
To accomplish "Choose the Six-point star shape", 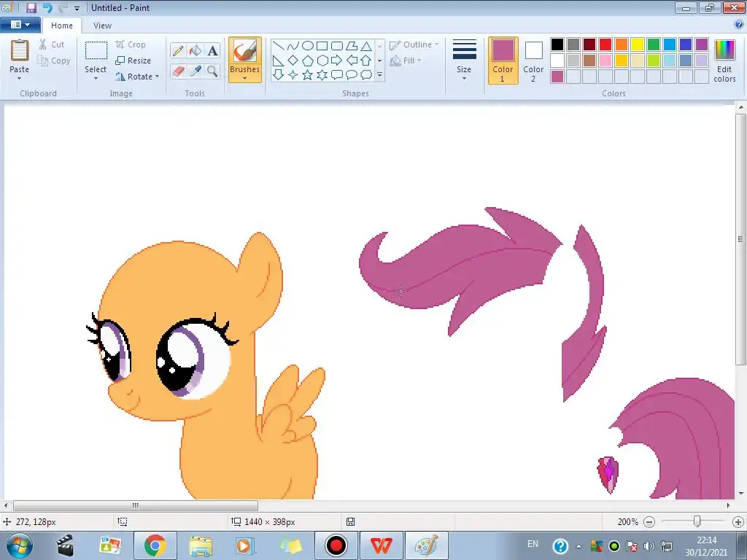I will 322,75.
